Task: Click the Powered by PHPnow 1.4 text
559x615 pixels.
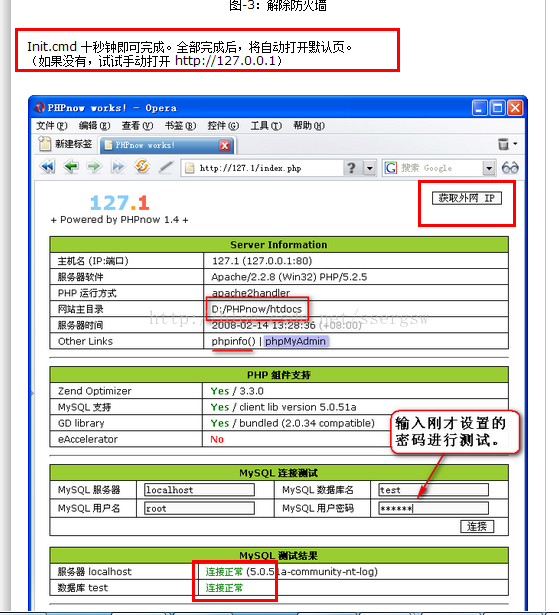Action: coord(119,220)
